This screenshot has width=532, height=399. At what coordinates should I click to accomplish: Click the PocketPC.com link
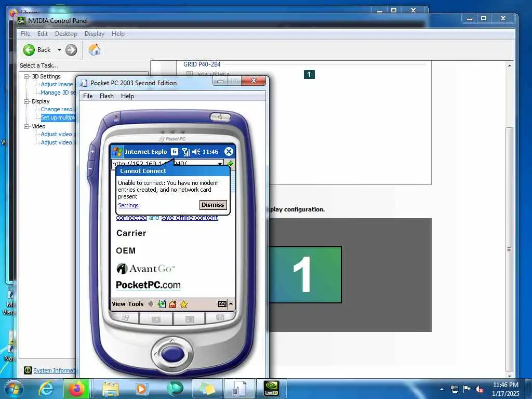point(148,285)
